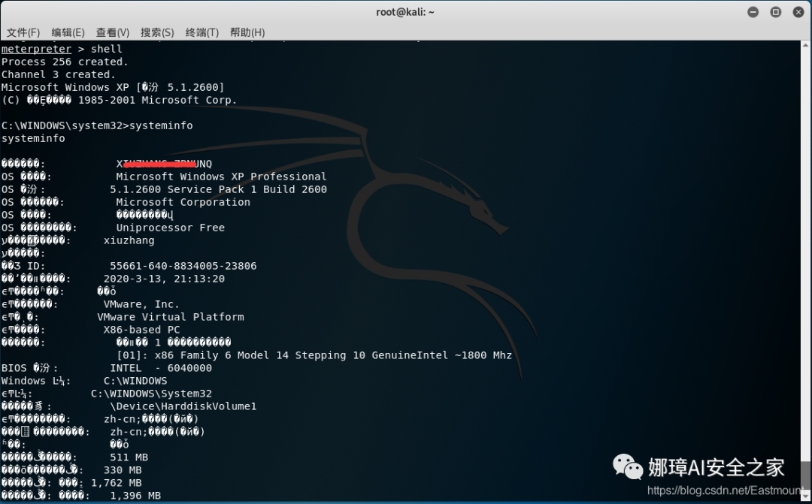Screen dimensions: 812x504
Task: Open the 终端(T) menu
Action: [202, 32]
